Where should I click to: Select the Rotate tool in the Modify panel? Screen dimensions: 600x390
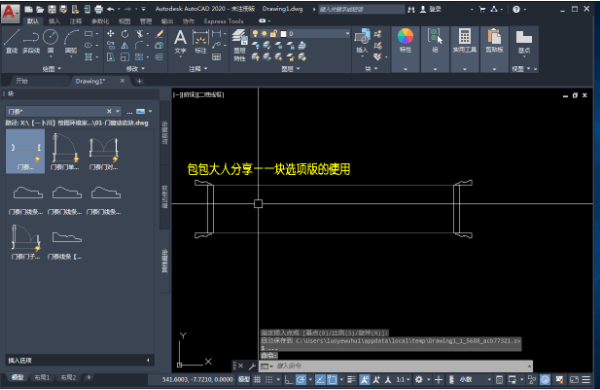pos(125,34)
